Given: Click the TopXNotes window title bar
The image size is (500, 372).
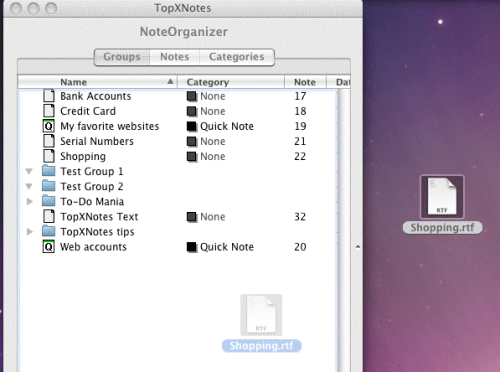Looking at the screenshot, I should (x=183, y=8).
